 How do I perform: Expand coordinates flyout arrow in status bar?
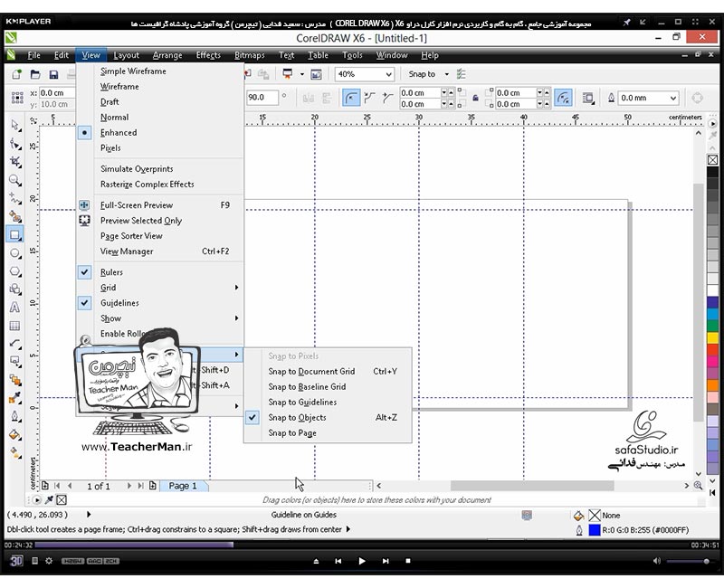[x=89, y=515]
